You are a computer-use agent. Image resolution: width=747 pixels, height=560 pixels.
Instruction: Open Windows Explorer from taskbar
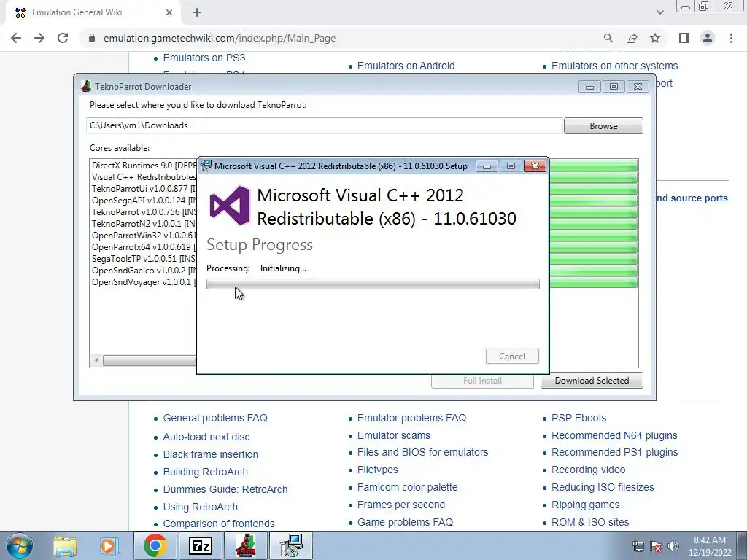(65, 545)
